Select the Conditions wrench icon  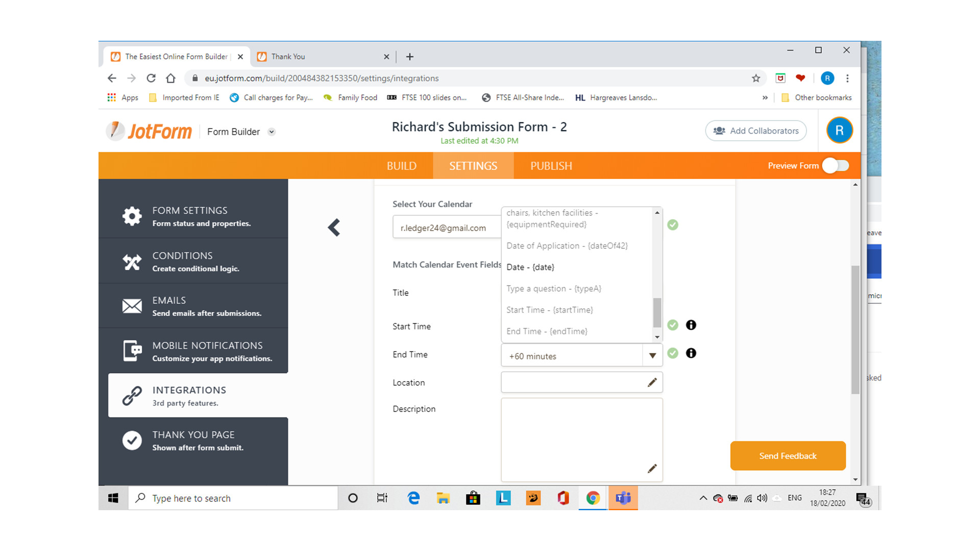(132, 261)
